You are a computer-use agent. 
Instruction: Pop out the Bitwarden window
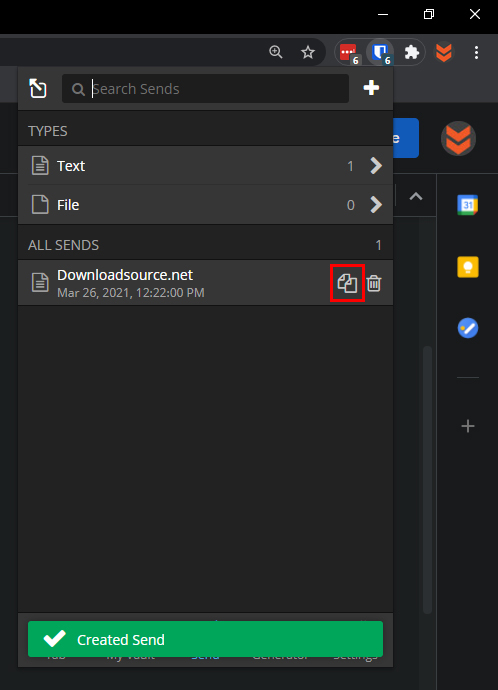click(x=38, y=88)
